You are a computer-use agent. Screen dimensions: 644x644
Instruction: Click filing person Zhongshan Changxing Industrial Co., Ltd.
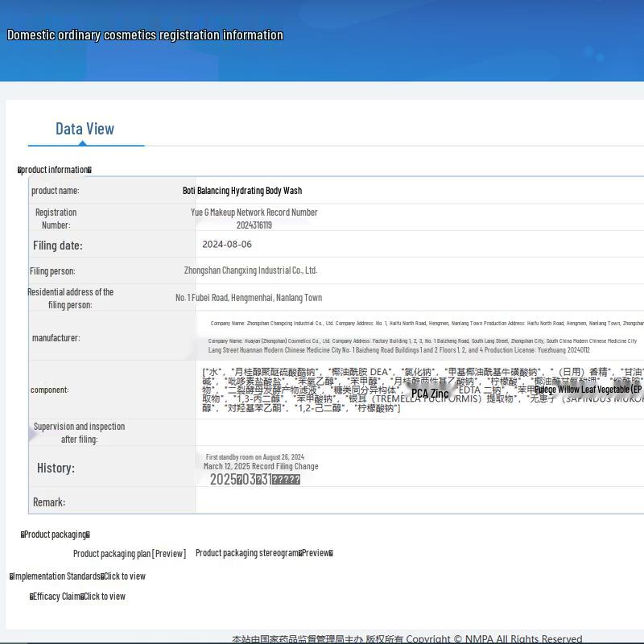click(250, 270)
